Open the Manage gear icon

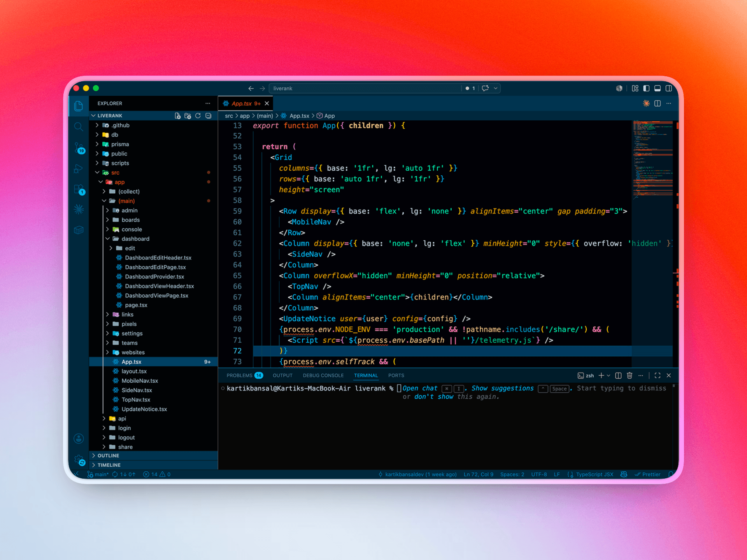[79, 460]
